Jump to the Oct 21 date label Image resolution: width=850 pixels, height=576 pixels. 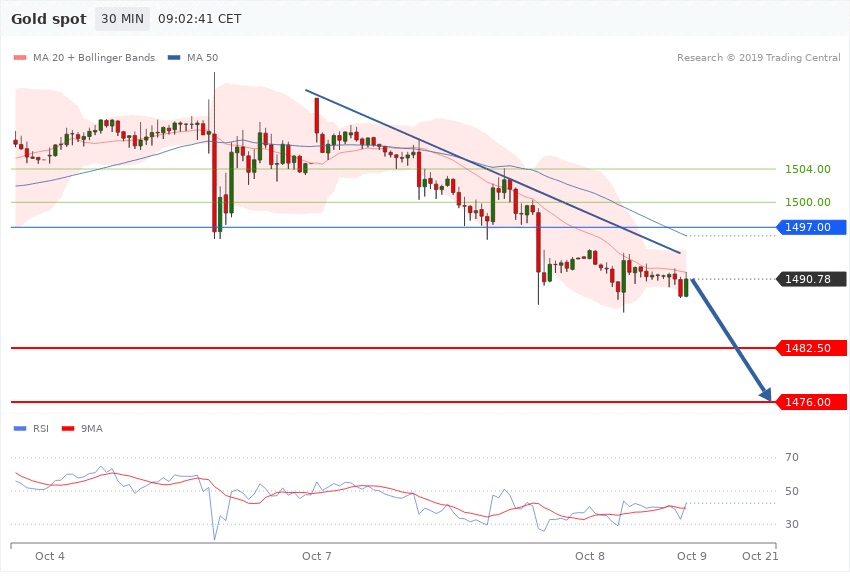760,555
